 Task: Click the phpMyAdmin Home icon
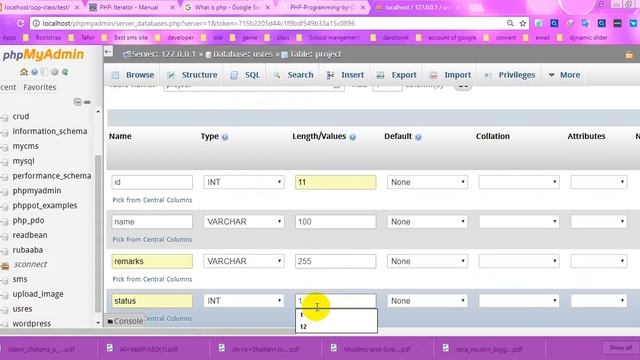(x=24, y=72)
